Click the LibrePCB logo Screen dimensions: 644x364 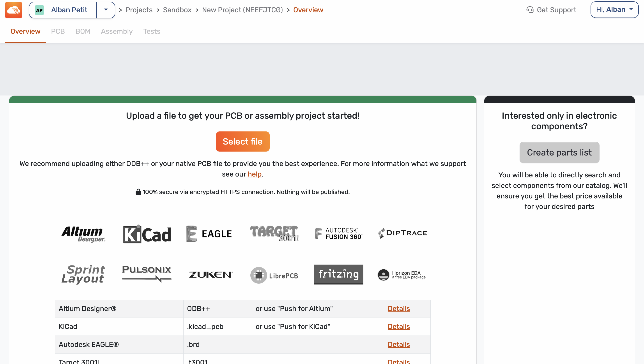tap(274, 275)
